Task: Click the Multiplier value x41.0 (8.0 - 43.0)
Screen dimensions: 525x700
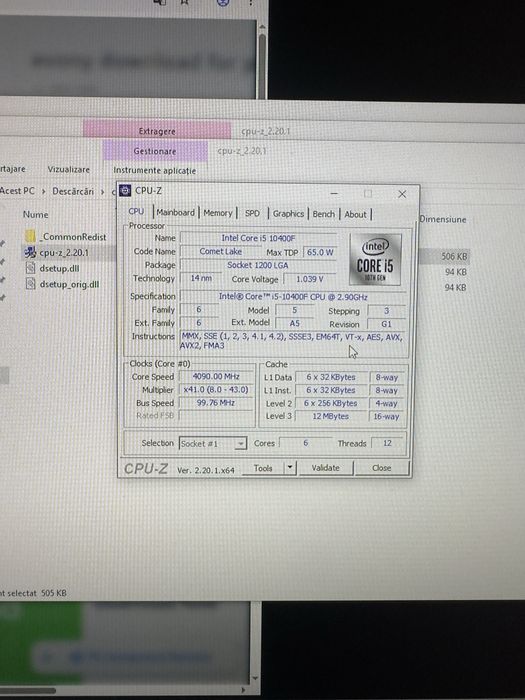Action: pyautogui.click(x=216, y=389)
